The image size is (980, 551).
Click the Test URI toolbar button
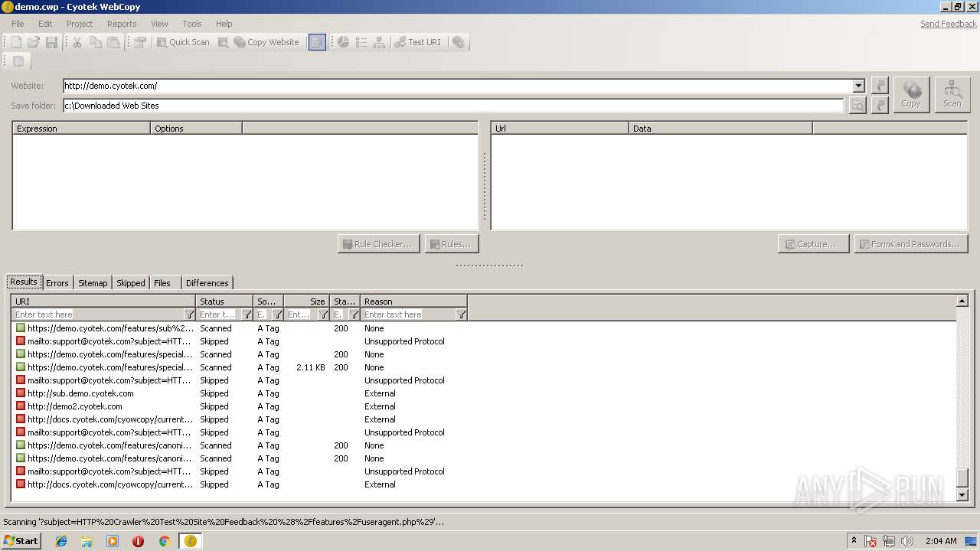[418, 42]
